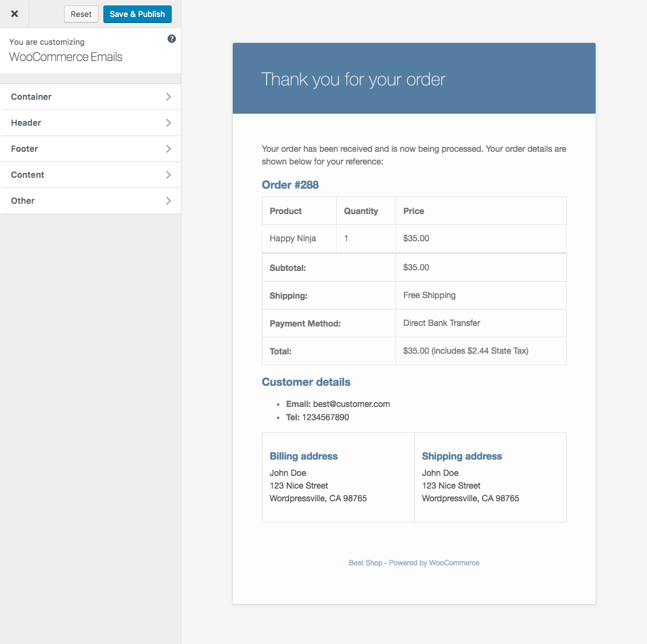Expand Content using its chevron arrow
Viewport: 647px width, 644px height.
tap(168, 175)
